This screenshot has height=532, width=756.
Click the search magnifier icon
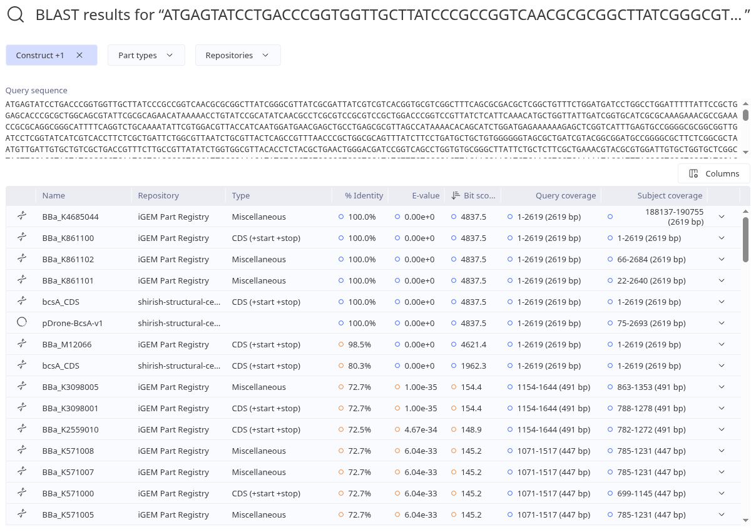[x=16, y=16]
